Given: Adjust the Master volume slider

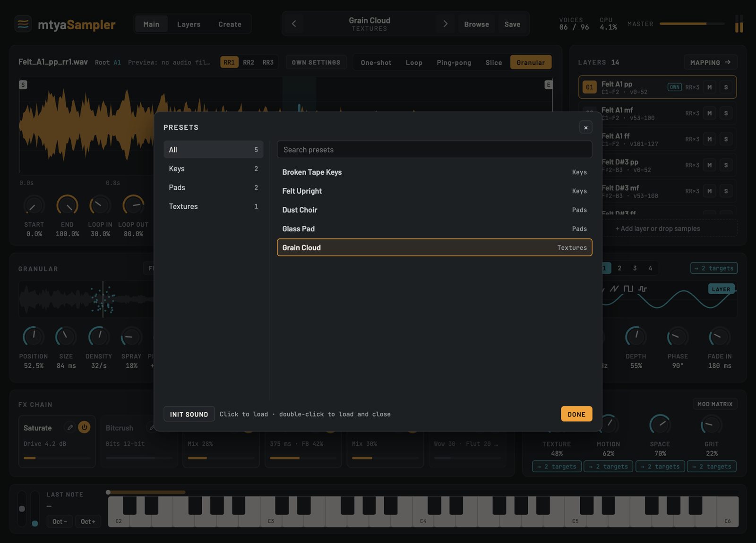Looking at the screenshot, I should click(692, 24).
